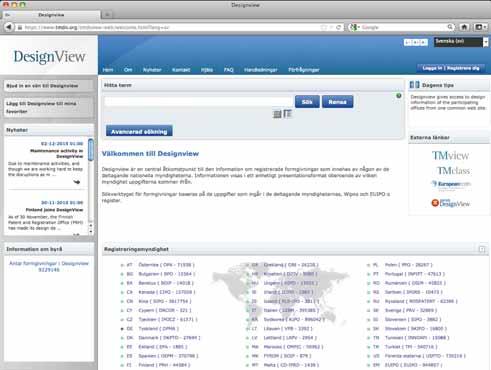Open the Nyheter menu item
491x370 pixels.
[152, 70]
